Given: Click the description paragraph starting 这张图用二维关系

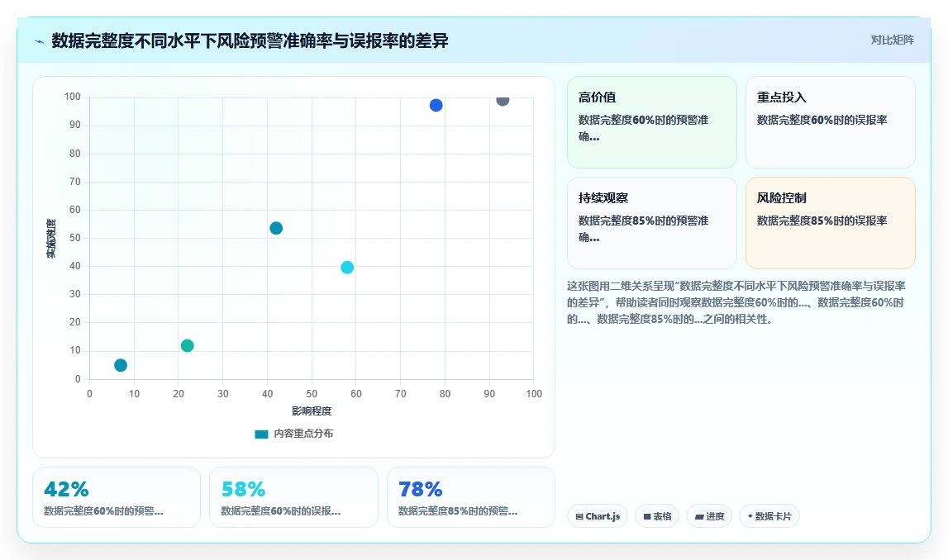Looking at the screenshot, I should tap(736, 302).
